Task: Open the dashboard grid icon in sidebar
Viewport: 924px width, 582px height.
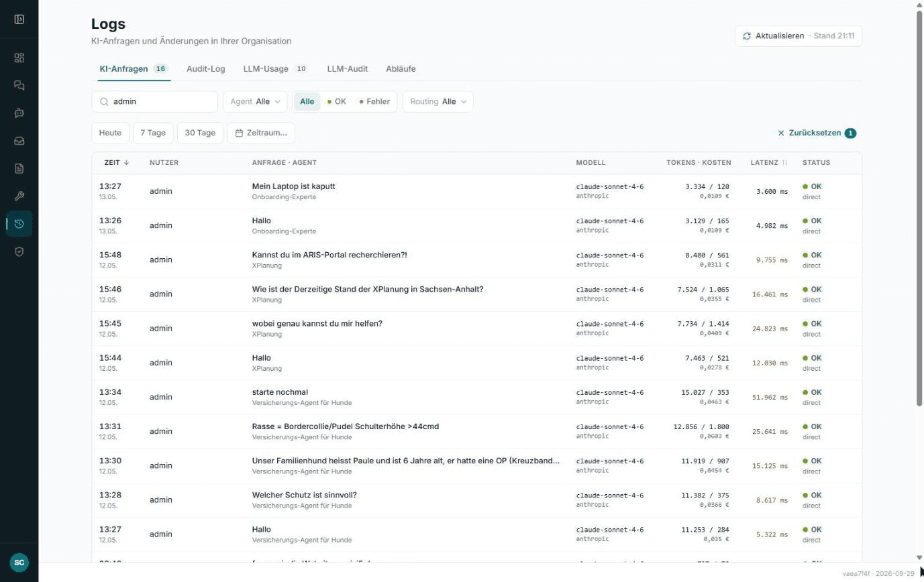Action: (19, 58)
